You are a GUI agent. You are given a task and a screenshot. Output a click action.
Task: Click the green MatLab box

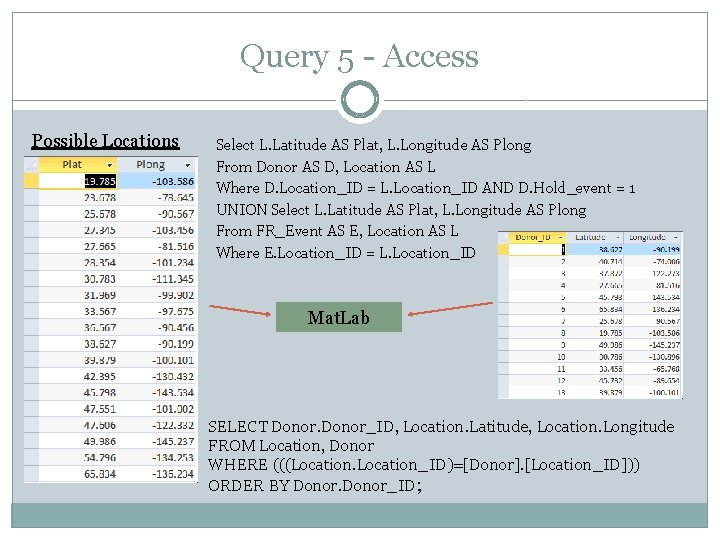339,317
